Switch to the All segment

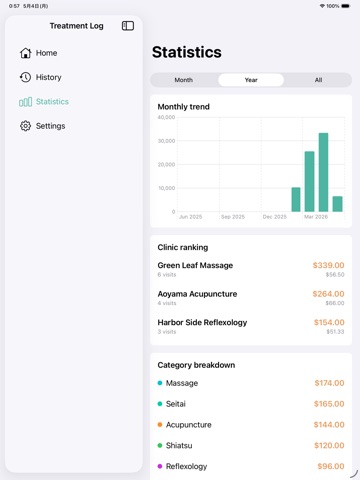[318, 80]
